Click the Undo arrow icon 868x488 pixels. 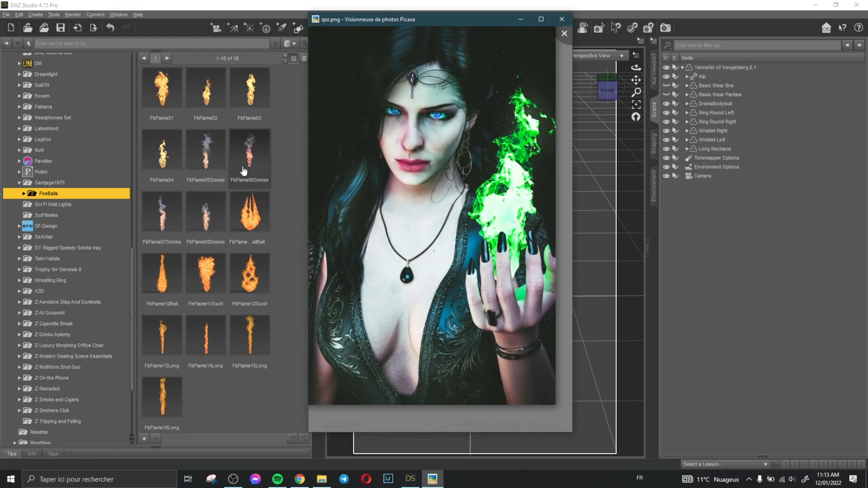110,28
